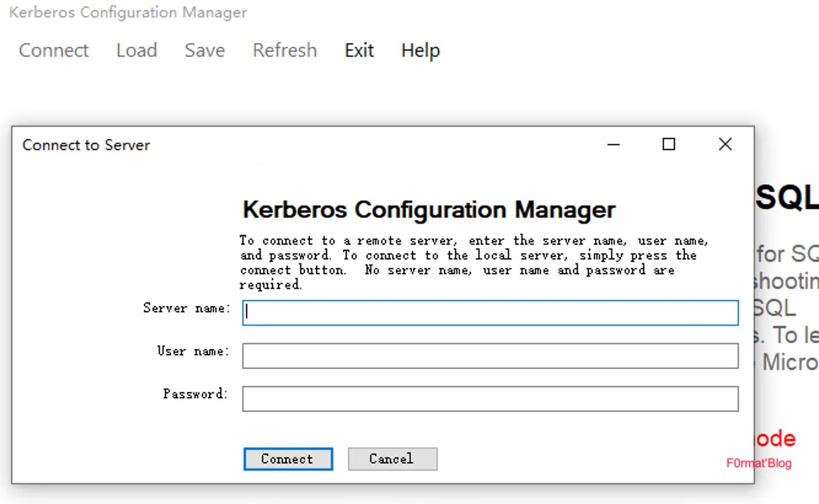Choose Exit from the menu bar
The image size is (819, 504).
(359, 50)
